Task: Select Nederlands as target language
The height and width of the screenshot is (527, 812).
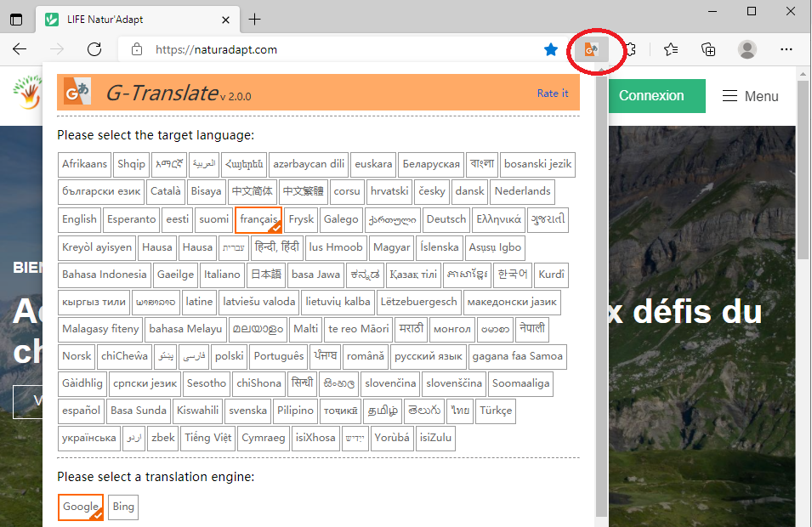Action: tap(523, 191)
